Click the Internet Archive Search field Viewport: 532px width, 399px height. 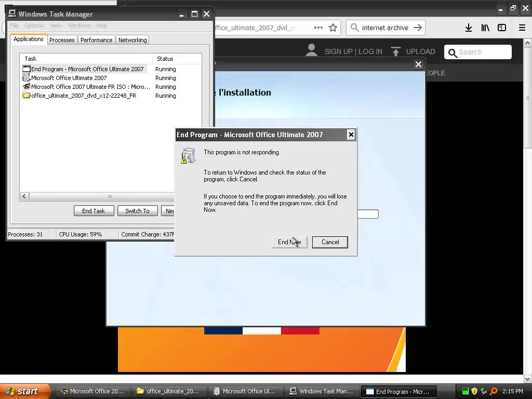pyautogui.click(x=478, y=52)
